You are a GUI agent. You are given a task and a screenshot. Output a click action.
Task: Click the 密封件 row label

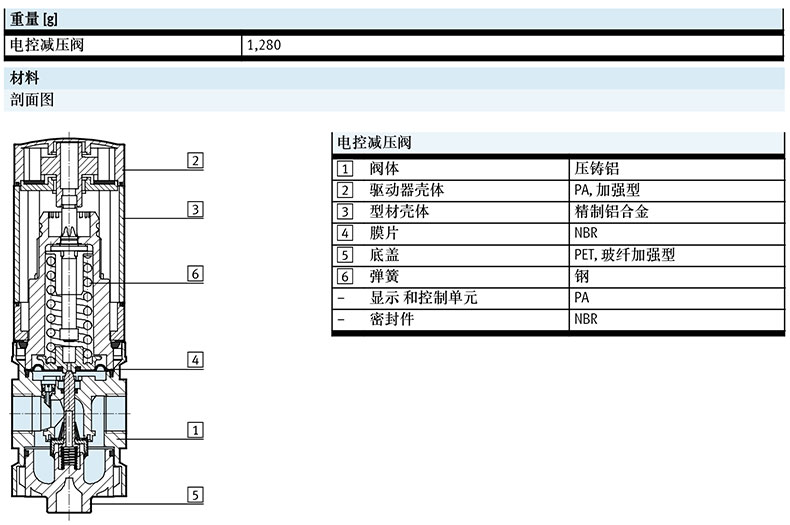392,320
